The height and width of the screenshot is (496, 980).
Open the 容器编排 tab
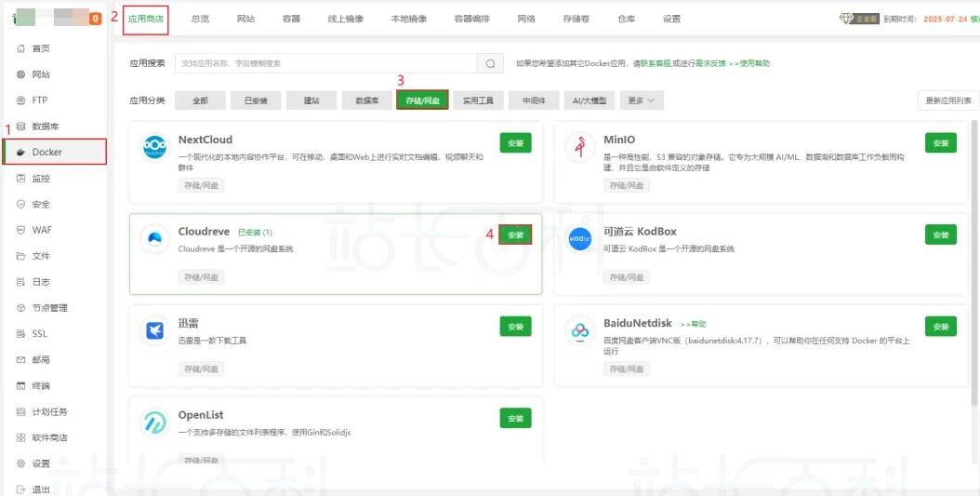pos(471,19)
